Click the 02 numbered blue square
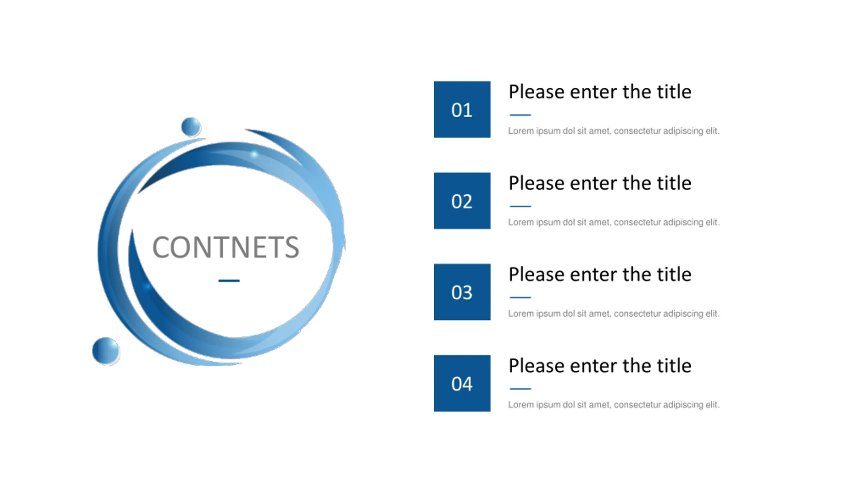This screenshot has height=488, width=868. pos(462,201)
